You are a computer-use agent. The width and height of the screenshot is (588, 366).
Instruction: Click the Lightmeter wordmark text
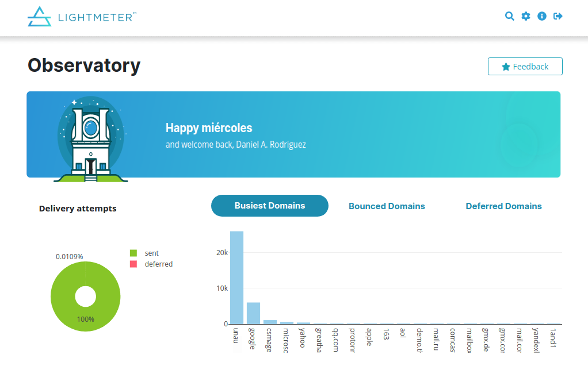(x=97, y=17)
